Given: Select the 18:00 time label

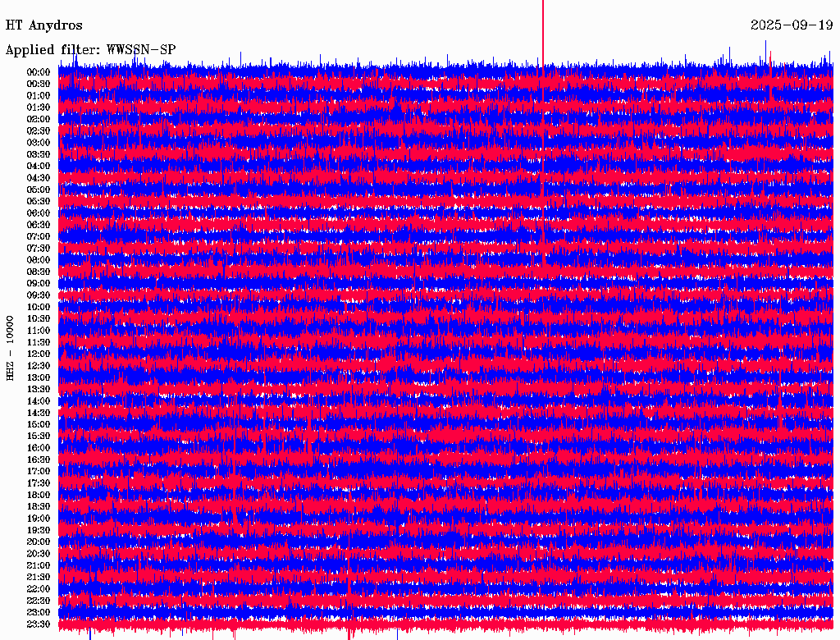Looking at the screenshot, I should [39, 495].
